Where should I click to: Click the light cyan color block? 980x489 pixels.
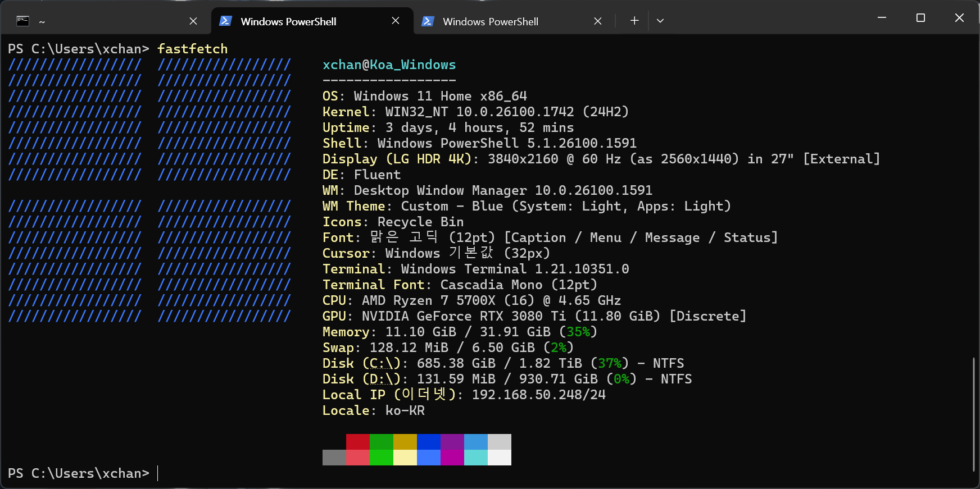click(x=476, y=458)
